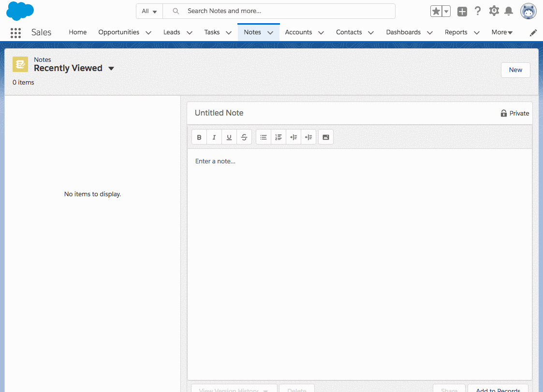Switch to the Accounts tab
This screenshot has height=392, width=543.
298,32
